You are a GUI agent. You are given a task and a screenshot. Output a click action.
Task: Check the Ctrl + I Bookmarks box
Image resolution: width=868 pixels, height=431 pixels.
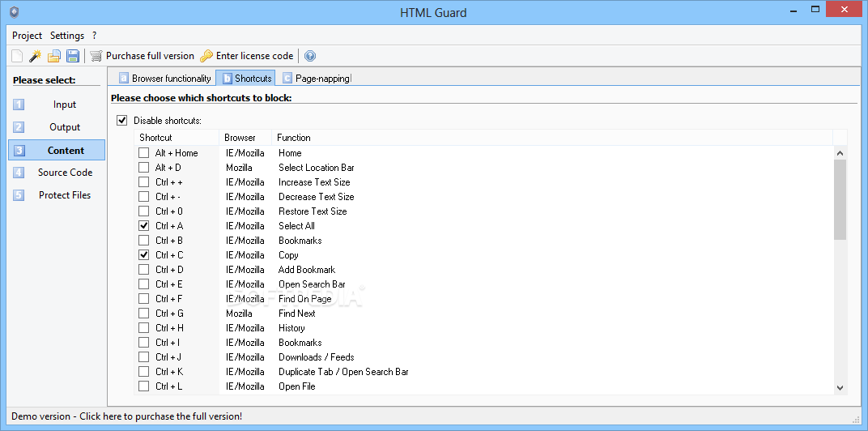point(144,343)
